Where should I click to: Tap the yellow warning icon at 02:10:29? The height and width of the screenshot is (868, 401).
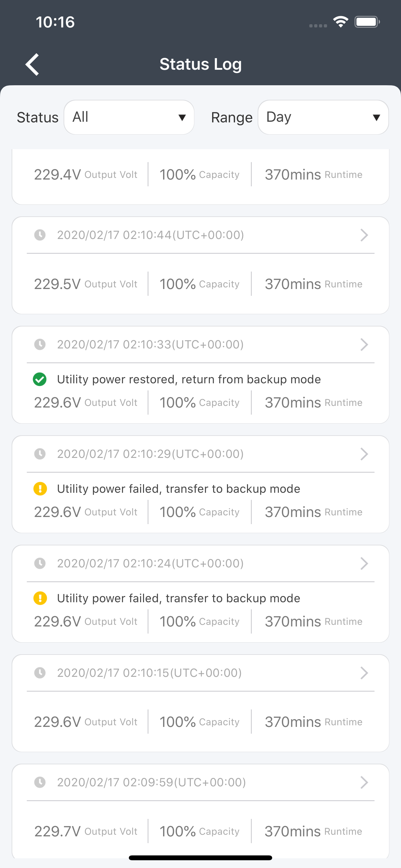[40, 489]
